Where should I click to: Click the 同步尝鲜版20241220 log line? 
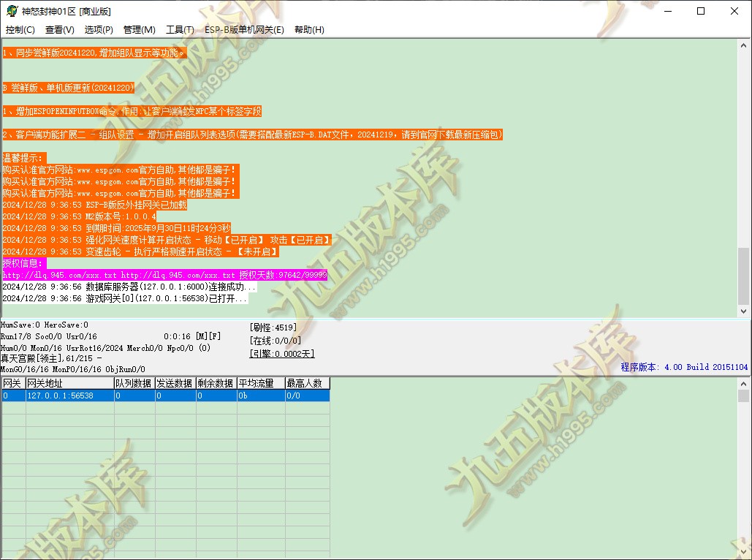[x=94, y=53]
